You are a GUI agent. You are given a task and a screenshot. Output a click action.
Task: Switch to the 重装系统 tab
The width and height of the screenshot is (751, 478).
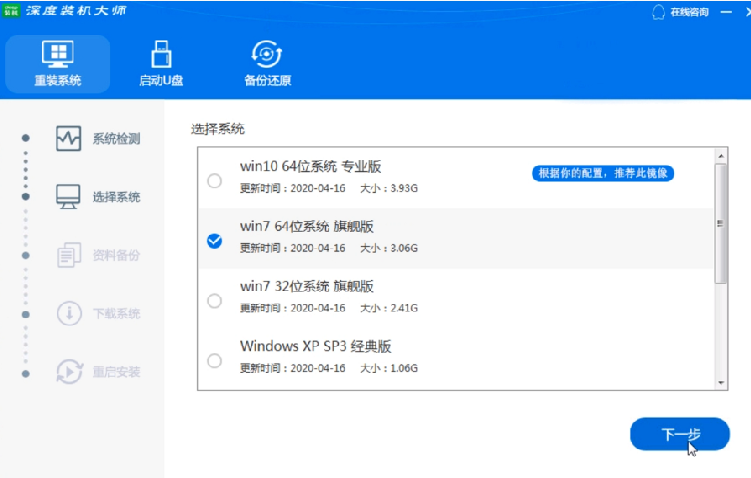(x=57, y=64)
